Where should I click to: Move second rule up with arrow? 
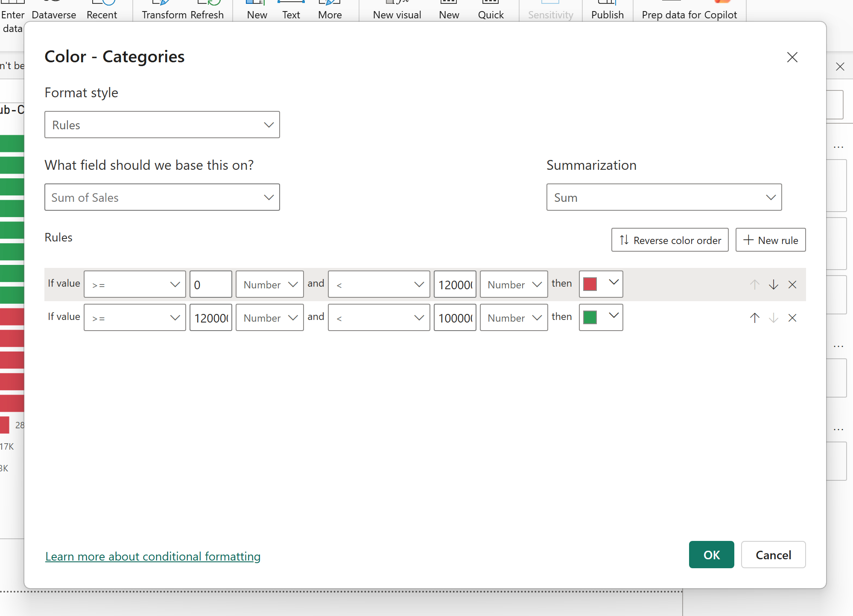point(754,318)
